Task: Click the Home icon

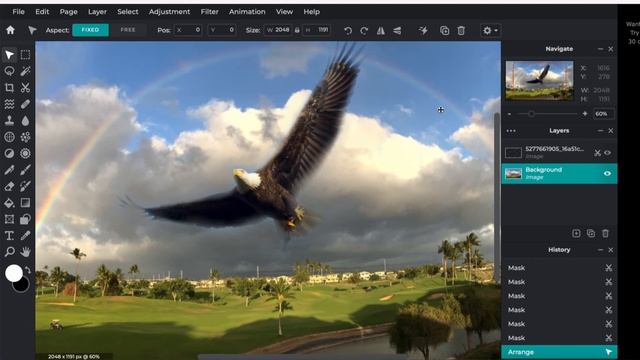Action: (x=11, y=30)
